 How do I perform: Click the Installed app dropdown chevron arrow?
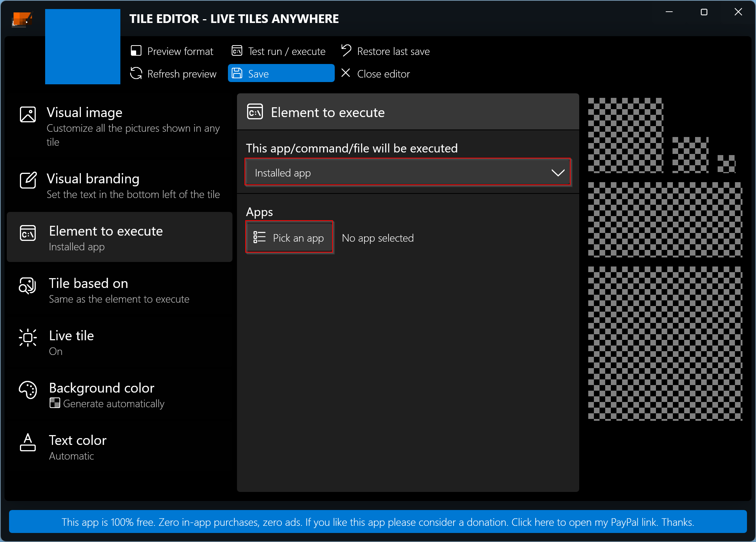(x=558, y=173)
